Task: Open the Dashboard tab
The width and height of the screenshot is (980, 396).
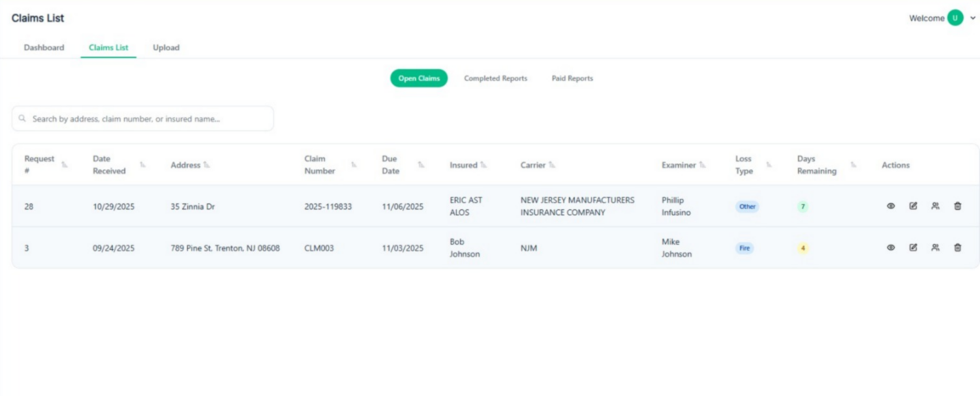Action: click(x=43, y=47)
